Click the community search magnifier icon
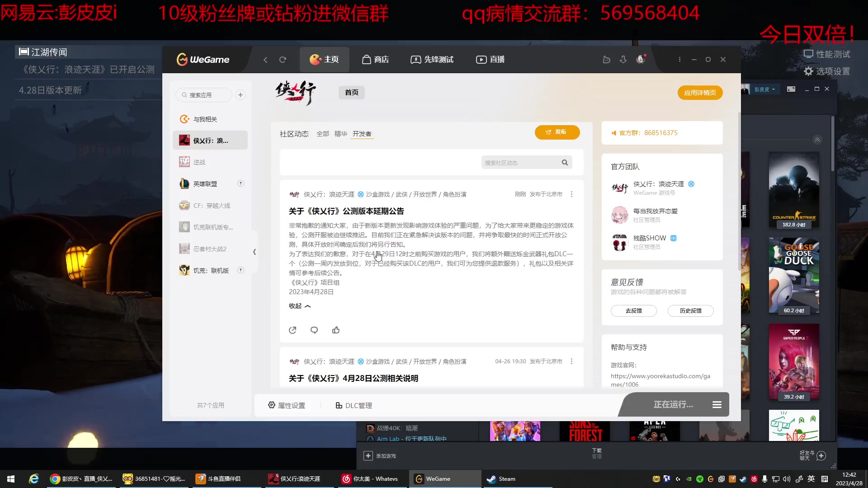Viewport: 868px width, 488px height. pyautogui.click(x=565, y=163)
